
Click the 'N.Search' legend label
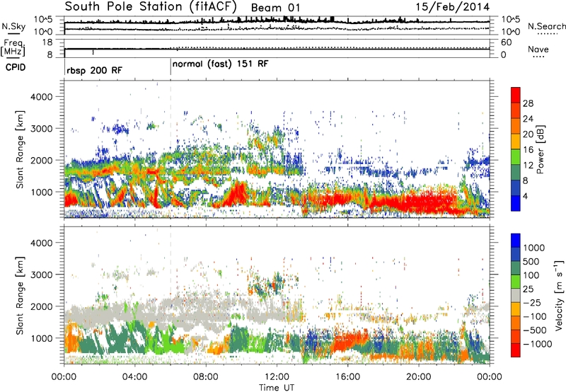click(546, 26)
